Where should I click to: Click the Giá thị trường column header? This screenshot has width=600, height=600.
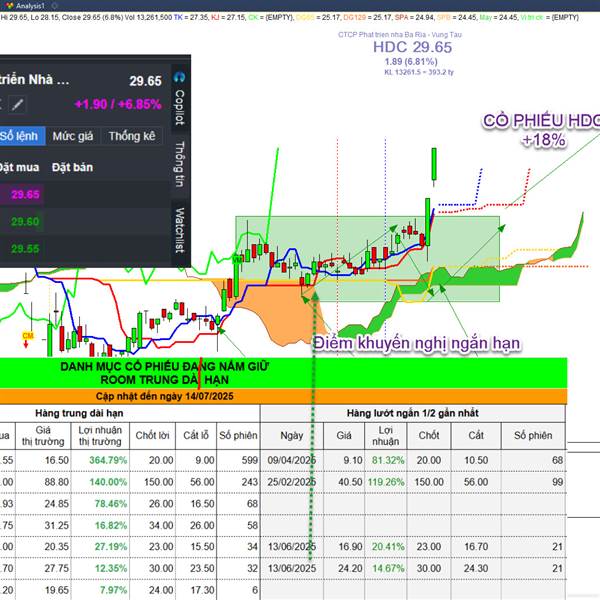pos(43,436)
